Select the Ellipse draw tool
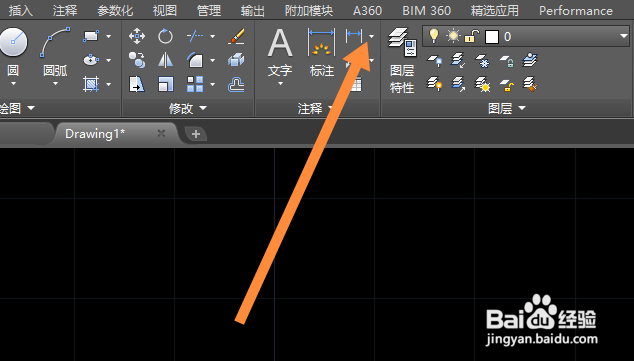The height and width of the screenshot is (361, 634). pos(91,60)
